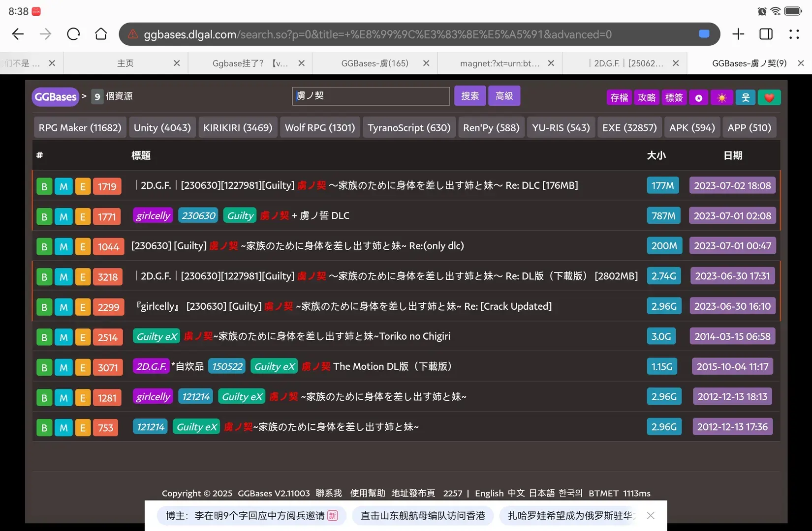Filter by APP (510)
Screen dimensions: 812x531
(x=749, y=128)
